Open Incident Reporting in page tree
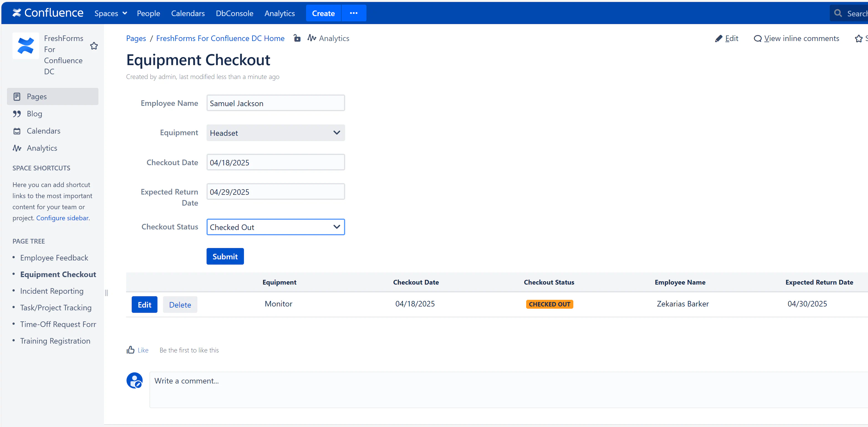This screenshot has width=868, height=427. tap(52, 291)
